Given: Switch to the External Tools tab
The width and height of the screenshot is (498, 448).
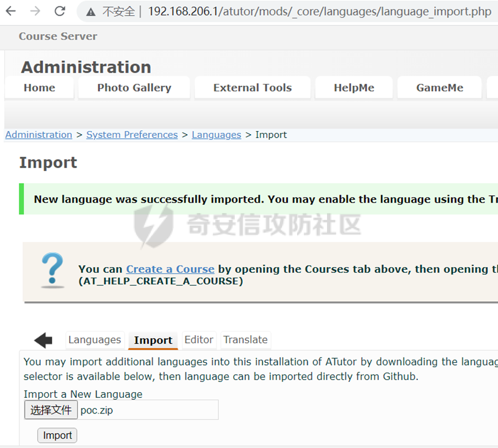Looking at the screenshot, I should point(253,88).
